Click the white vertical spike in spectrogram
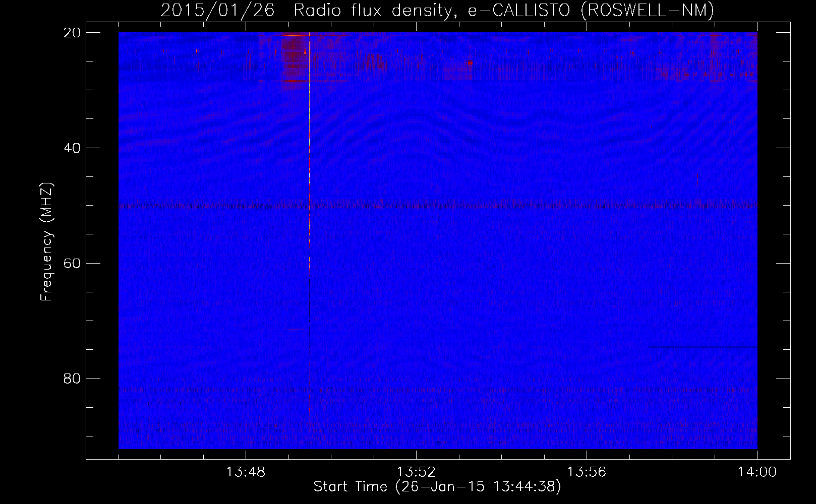 pos(309,151)
